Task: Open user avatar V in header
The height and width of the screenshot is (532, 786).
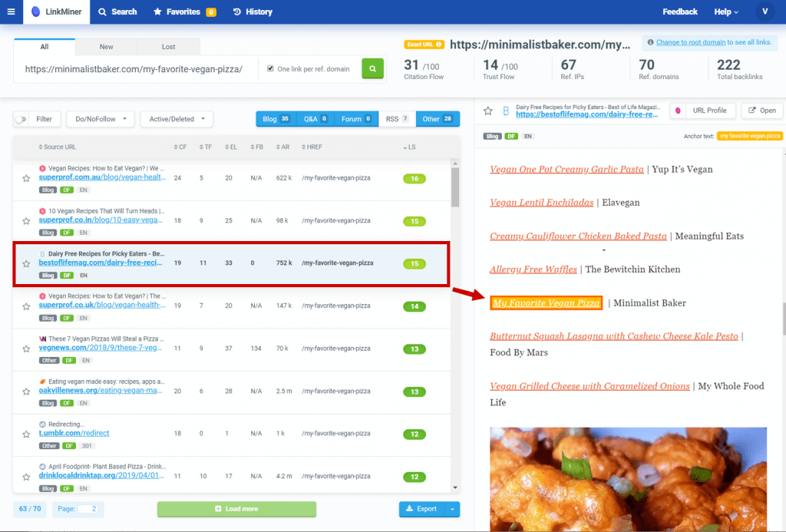Action: 765,12
